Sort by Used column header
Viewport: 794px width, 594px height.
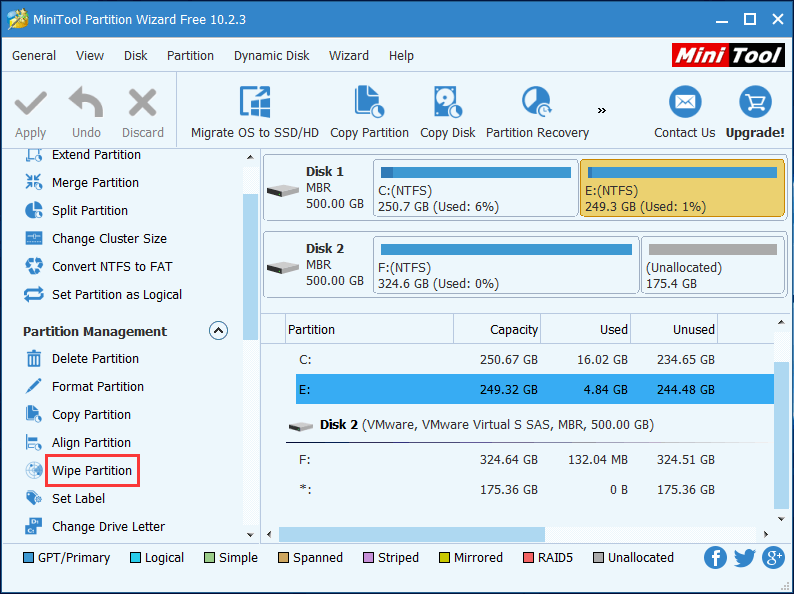pyautogui.click(x=585, y=329)
